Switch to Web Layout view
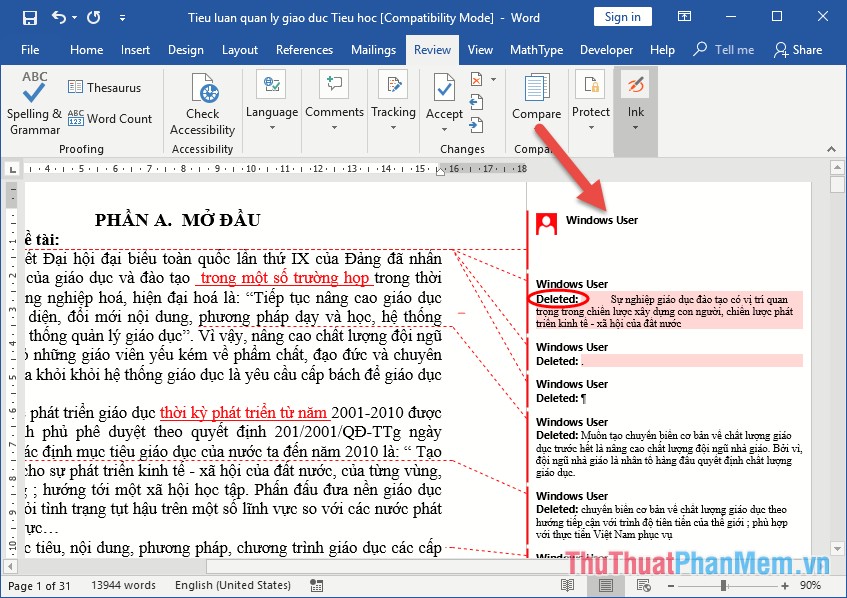The width and height of the screenshot is (847, 598). 642,585
